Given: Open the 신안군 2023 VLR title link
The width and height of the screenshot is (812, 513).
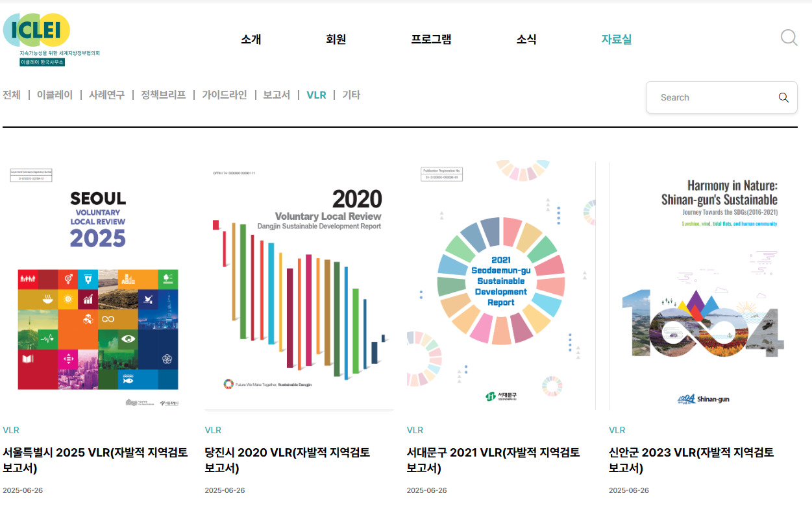Looking at the screenshot, I should point(691,460).
